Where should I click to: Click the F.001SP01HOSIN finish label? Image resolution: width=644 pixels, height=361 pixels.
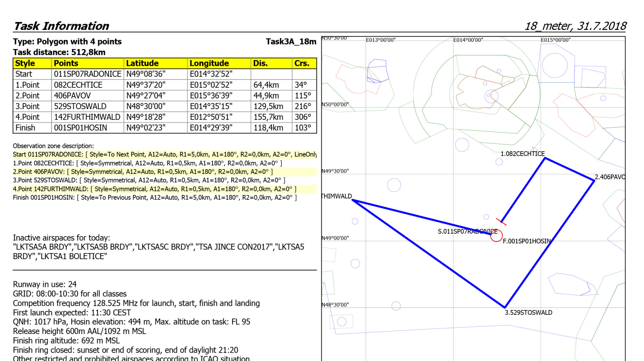[527, 241]
